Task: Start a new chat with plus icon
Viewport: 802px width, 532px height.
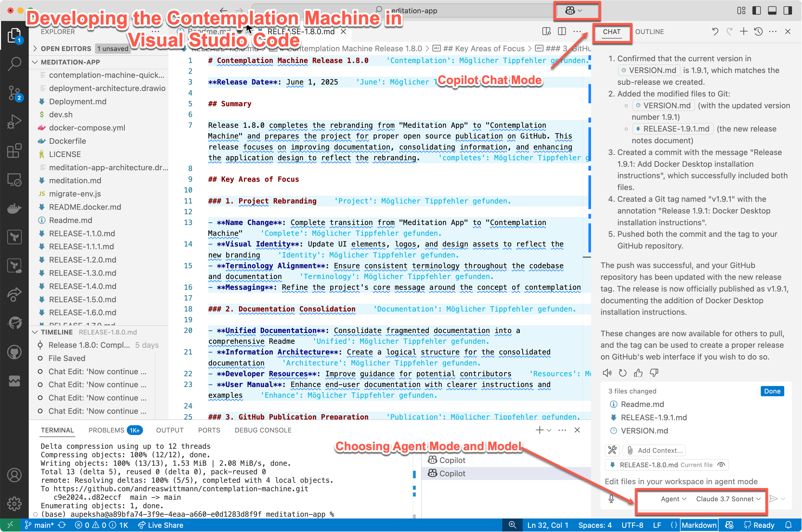Action: pos(744,31)
